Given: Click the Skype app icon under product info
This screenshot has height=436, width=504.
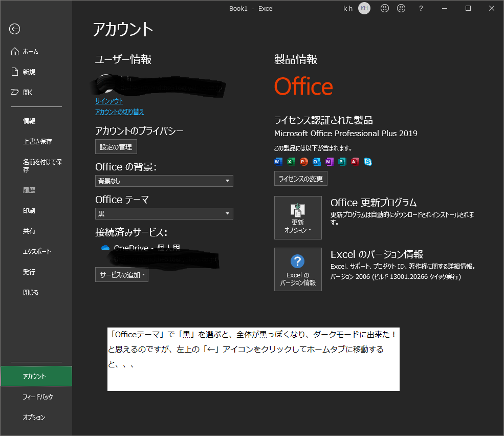Looking at the screenshot, I should pyautogui.click(x=368, y=161).
